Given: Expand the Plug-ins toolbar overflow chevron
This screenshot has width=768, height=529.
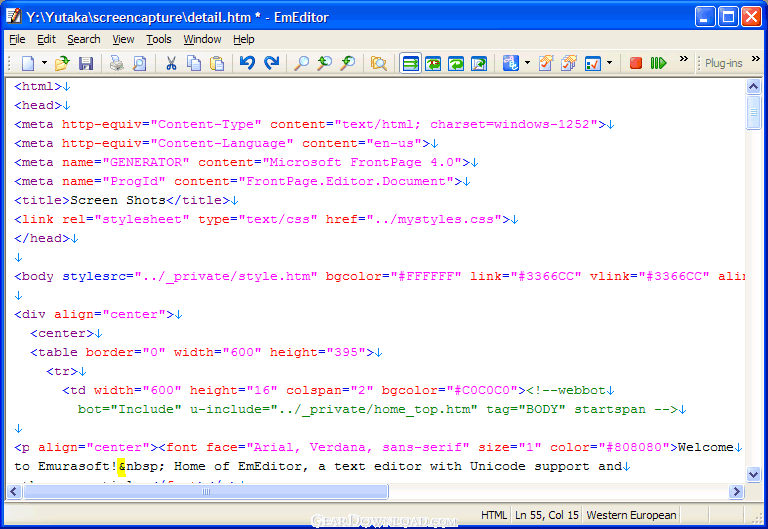Looking at the screenshot, I should pyautogui.click(x=756, y=59).
